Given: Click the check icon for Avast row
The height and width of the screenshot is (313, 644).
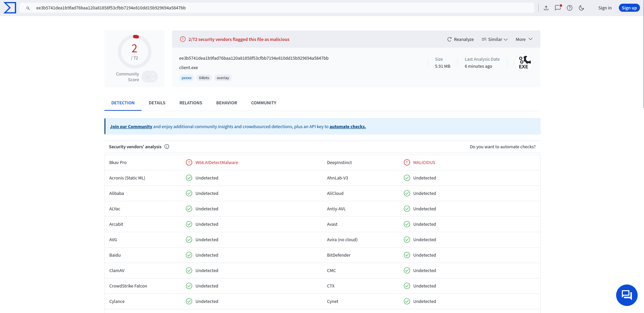Looking at the screenshot, I should coord(407,224).
